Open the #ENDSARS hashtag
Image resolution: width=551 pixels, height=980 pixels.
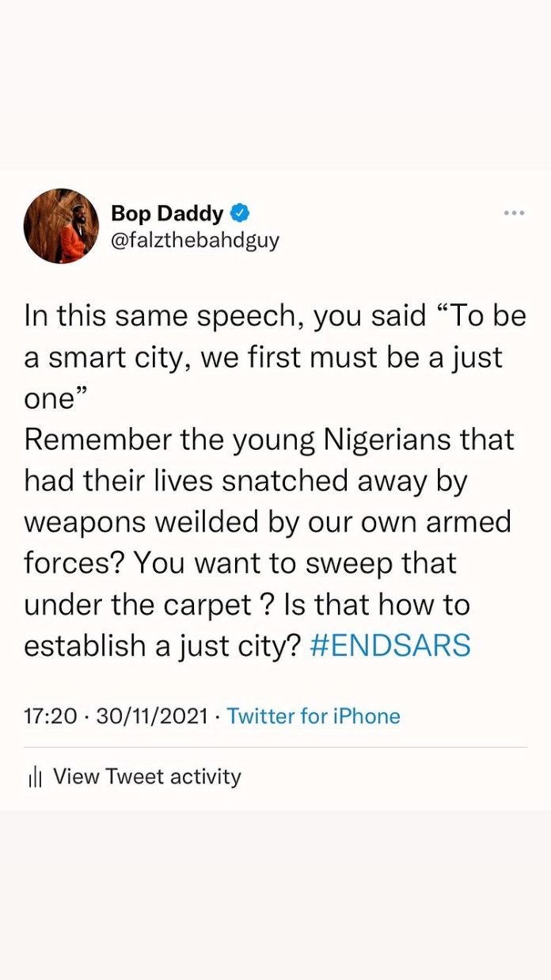390,646
